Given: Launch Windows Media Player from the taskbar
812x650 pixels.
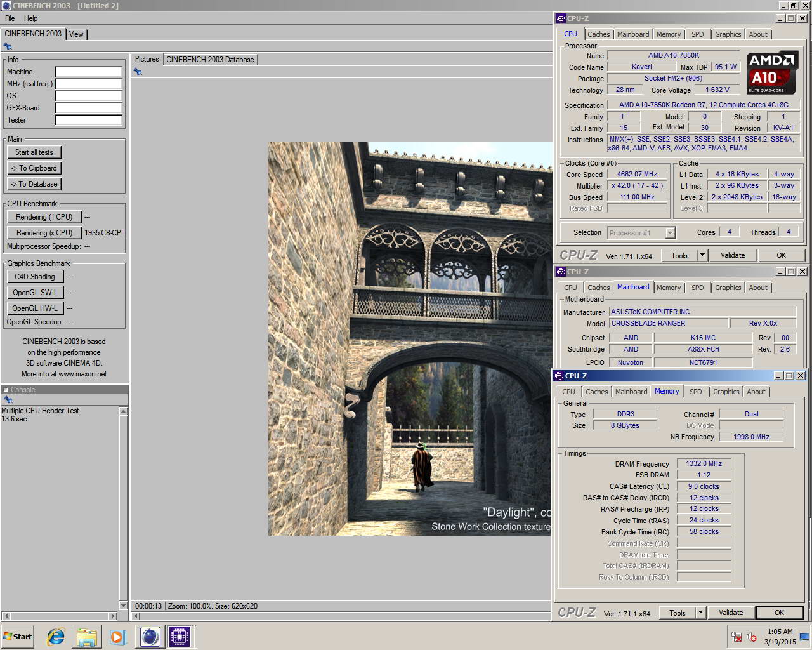Looking at the screenshot, I should (117, 636).
